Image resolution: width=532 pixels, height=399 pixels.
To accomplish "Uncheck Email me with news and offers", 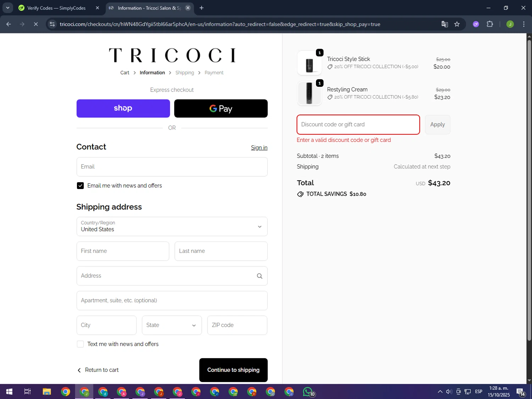I will [81, 186].
